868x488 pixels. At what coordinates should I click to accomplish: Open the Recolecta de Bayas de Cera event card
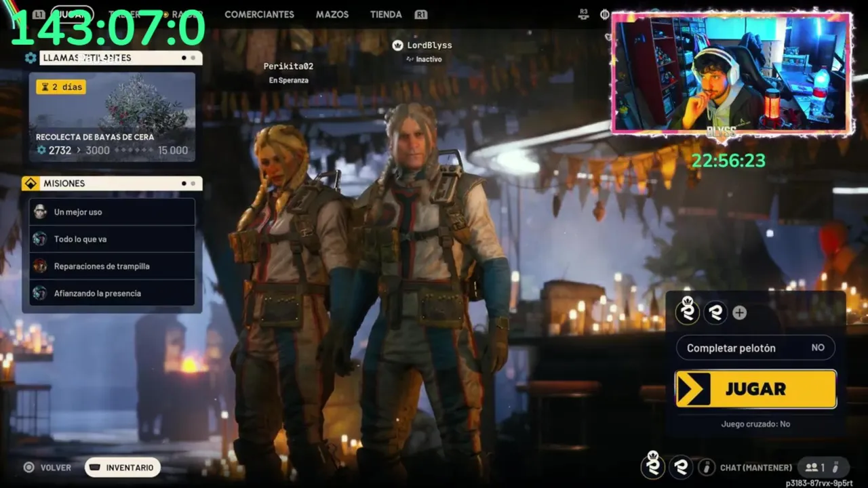click(112, 117)
